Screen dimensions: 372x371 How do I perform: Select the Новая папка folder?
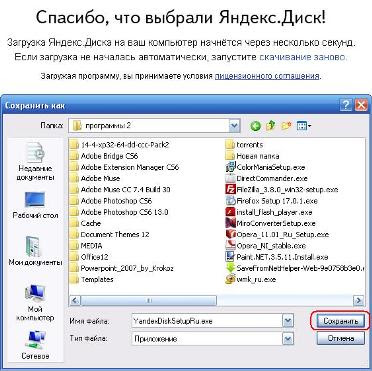pos(253,156)
